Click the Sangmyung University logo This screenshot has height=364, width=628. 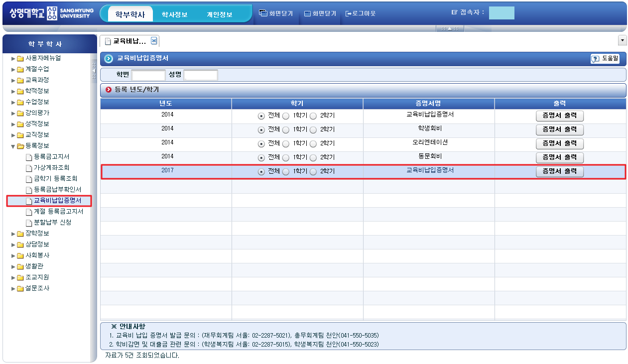tap(49, 13)
